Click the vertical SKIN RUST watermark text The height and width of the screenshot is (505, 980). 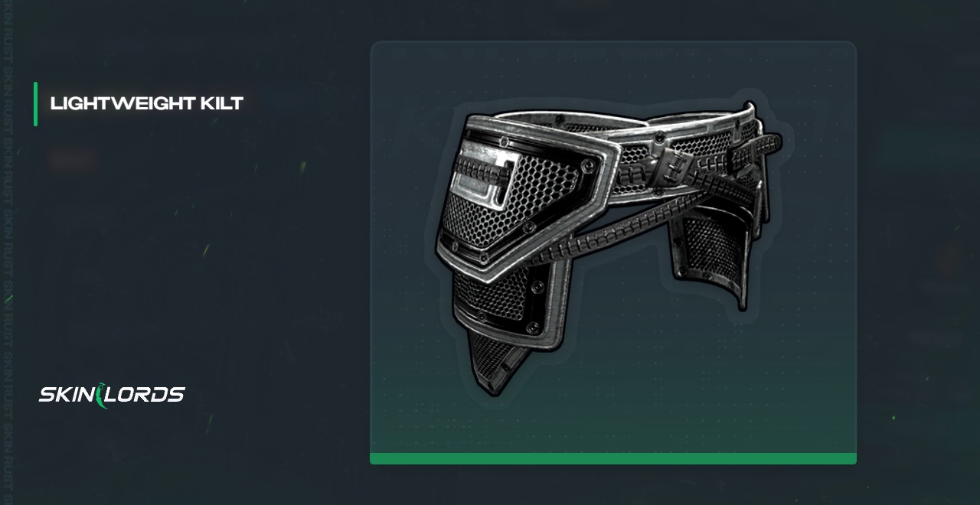(x=8, y=252)
